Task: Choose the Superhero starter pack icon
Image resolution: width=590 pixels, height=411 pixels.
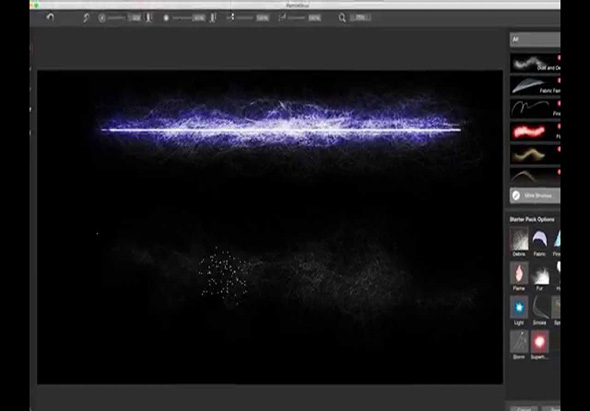Action: (x=540, y=342)
